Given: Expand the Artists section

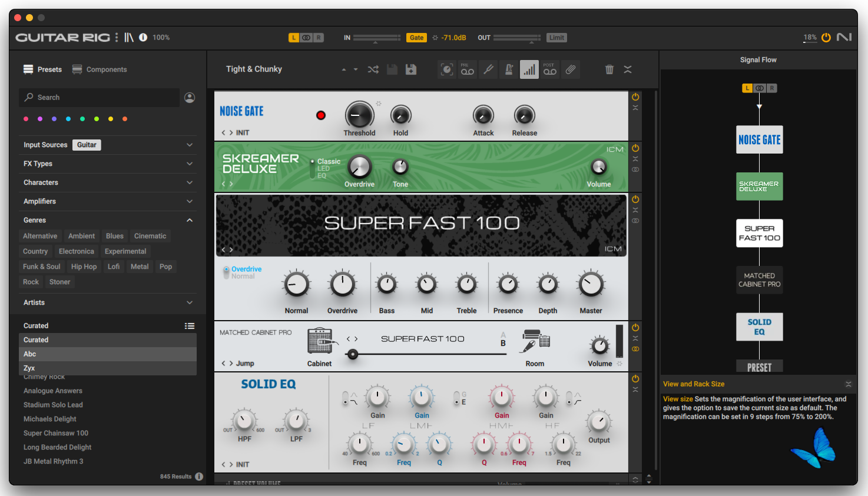Looking at the screenshot, I should click(x=190, y=302).
